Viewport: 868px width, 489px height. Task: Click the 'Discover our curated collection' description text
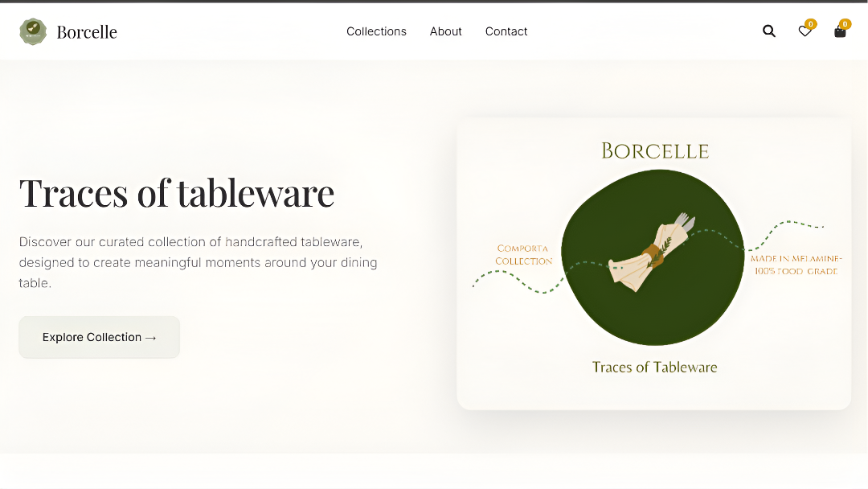pos(198,262)
